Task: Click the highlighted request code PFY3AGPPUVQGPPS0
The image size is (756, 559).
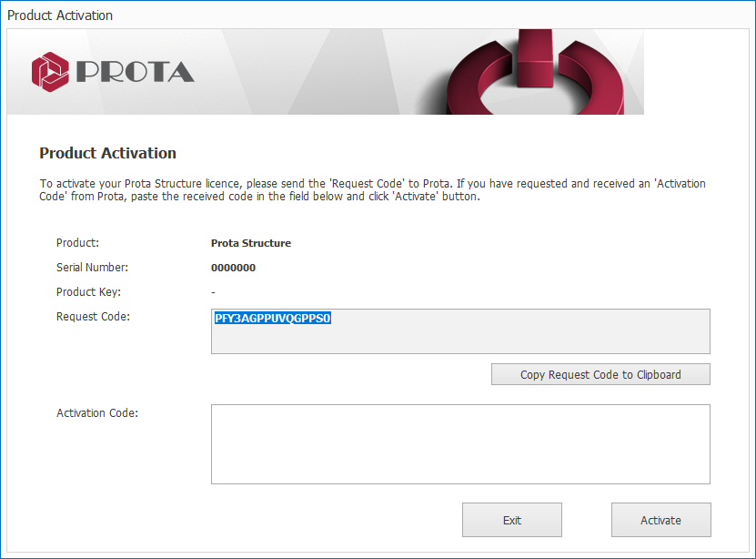Action: coord(273,319)
